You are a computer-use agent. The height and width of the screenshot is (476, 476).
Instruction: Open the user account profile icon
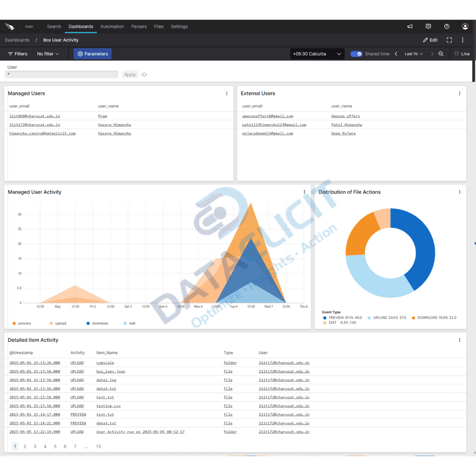point(465,26)
